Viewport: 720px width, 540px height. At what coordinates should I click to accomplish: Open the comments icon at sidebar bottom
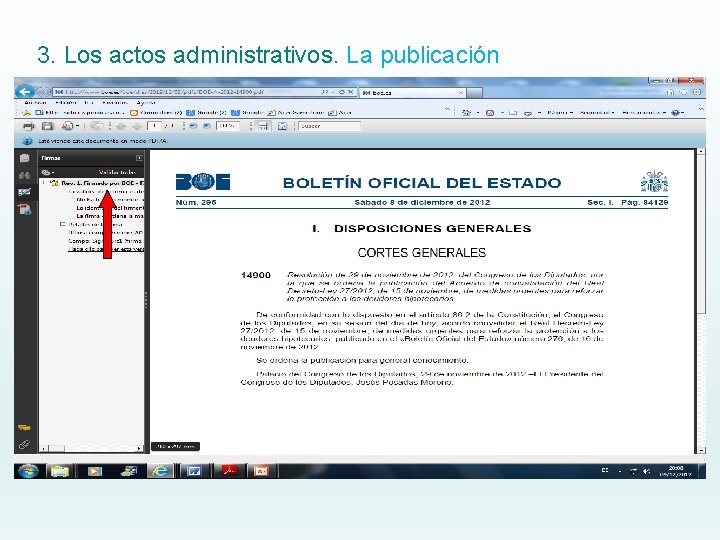pyautogui.click(x=24, y=428)
